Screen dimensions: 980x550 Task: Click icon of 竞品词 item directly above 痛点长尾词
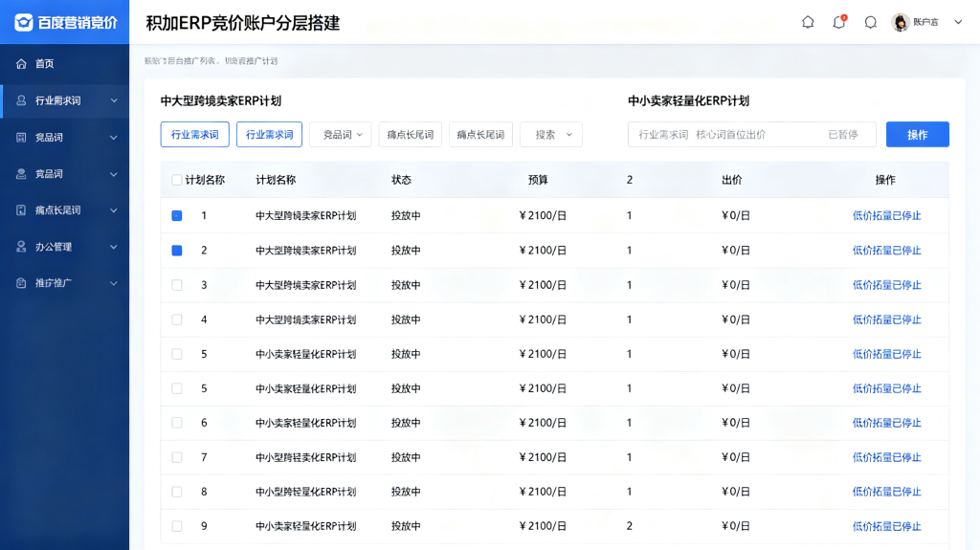(21, 174)
